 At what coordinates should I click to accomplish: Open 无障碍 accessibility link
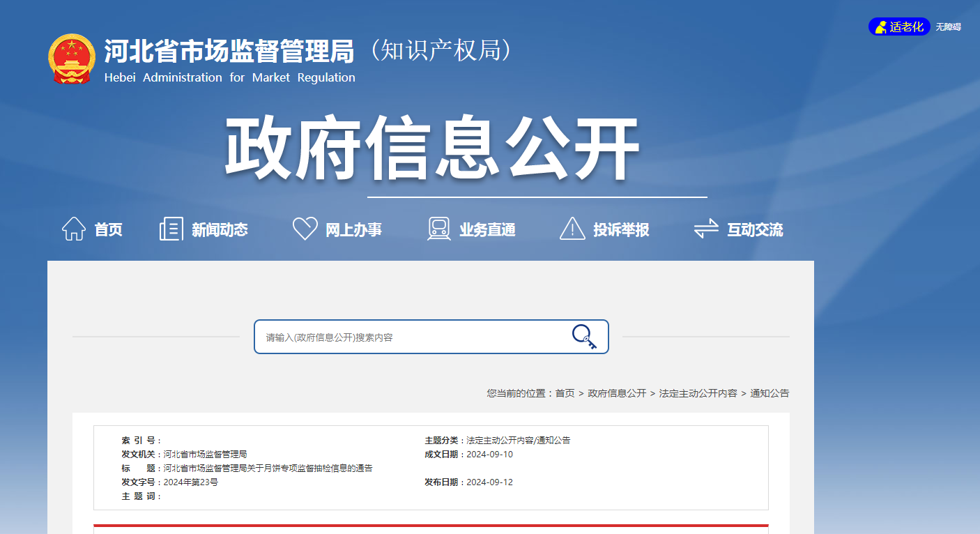(x=948, y=27)
